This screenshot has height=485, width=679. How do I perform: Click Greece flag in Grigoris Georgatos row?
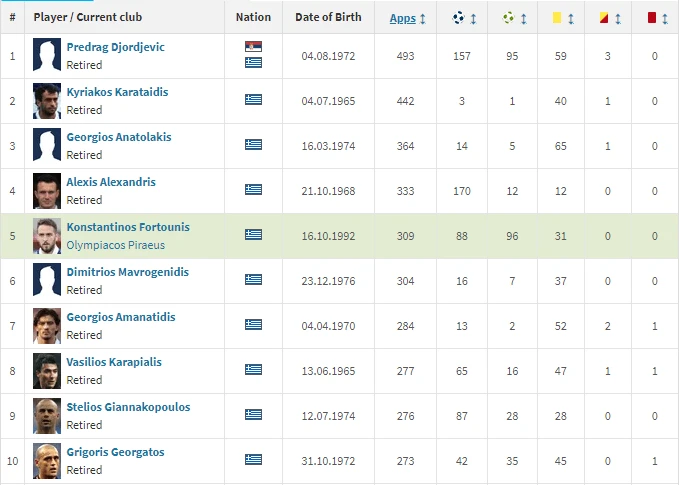(253, 459)
